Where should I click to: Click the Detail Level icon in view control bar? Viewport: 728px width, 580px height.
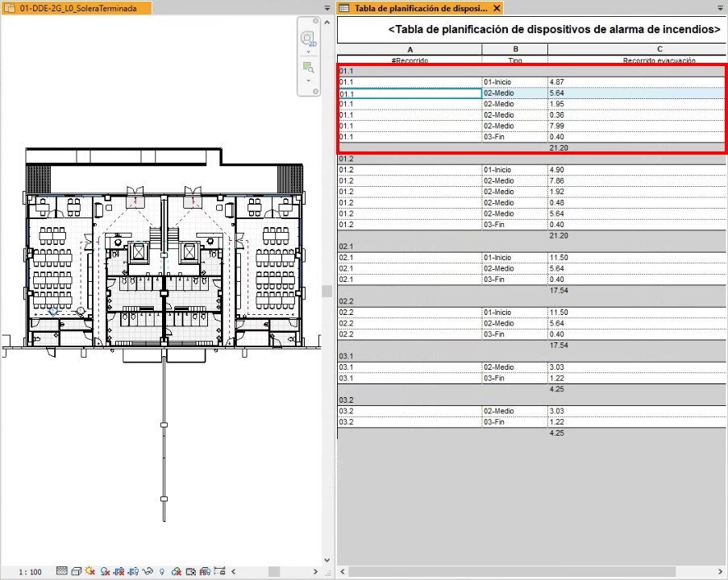[61, 571]
